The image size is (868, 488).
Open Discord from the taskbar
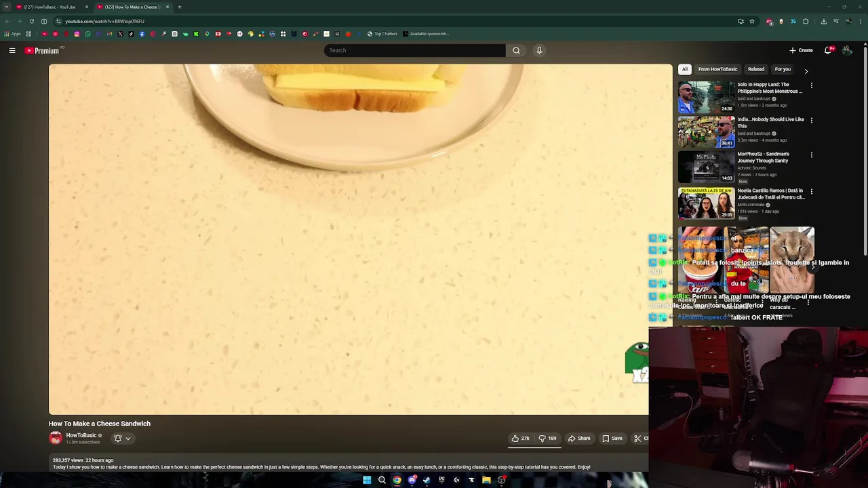tap(412, 480)
